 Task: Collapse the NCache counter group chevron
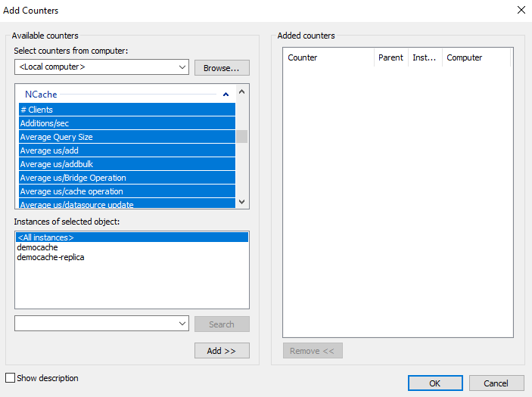[x=226, y=95]
